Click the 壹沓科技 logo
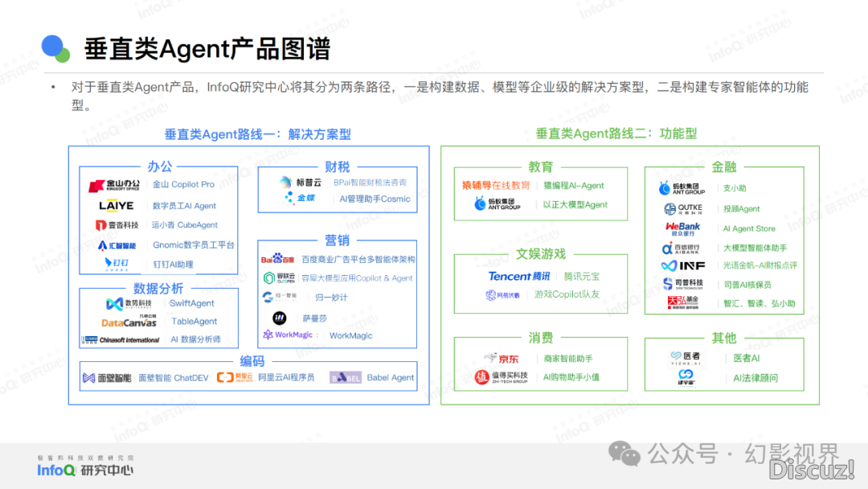 pyautogui.click(x=117, y=225)
